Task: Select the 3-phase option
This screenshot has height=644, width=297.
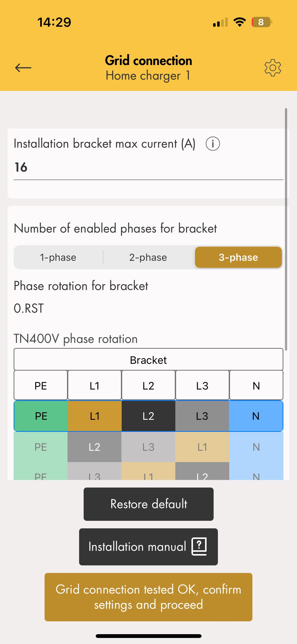Action: tap(238, 257)
